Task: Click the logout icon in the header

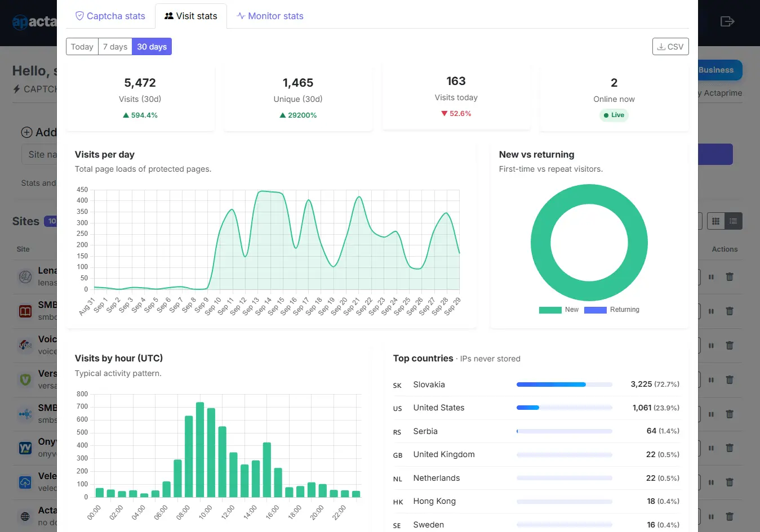Action: [x=727, y=21]
